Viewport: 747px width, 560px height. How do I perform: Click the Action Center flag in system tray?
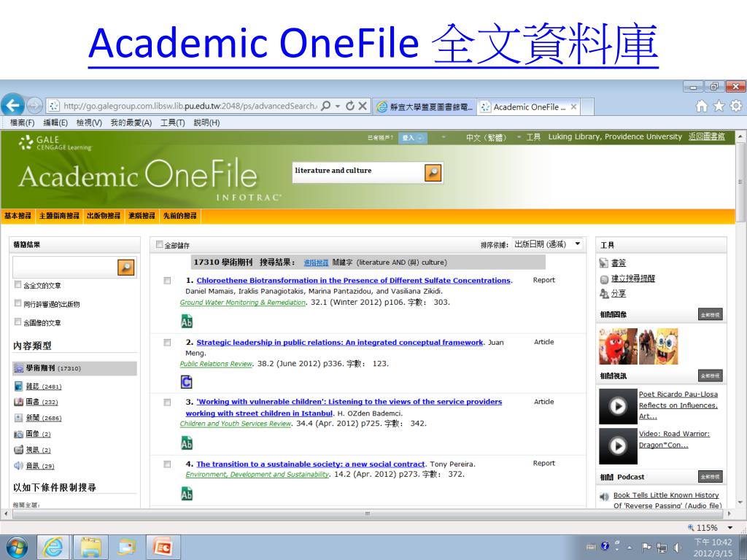(646, 548)
